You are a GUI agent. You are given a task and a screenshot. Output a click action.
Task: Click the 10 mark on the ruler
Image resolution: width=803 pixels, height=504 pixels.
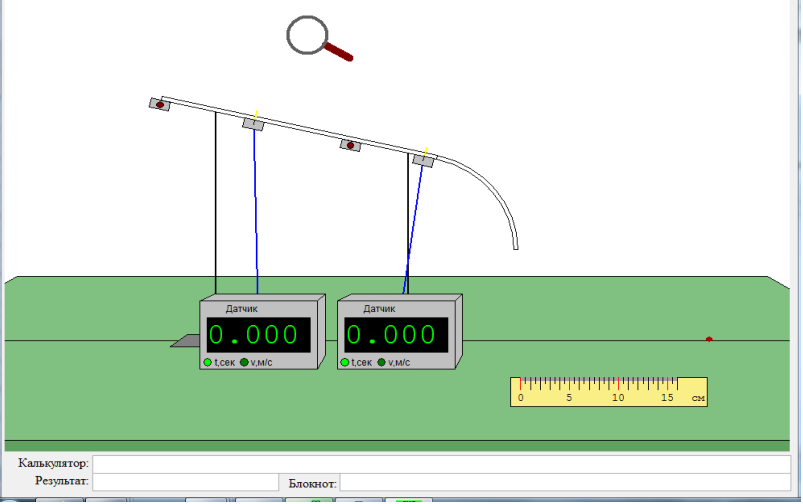pos(618,398)
